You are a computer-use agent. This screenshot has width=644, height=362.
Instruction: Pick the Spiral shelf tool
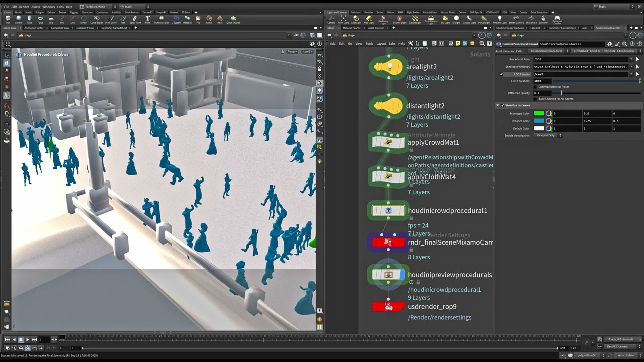tap(209, 20)
